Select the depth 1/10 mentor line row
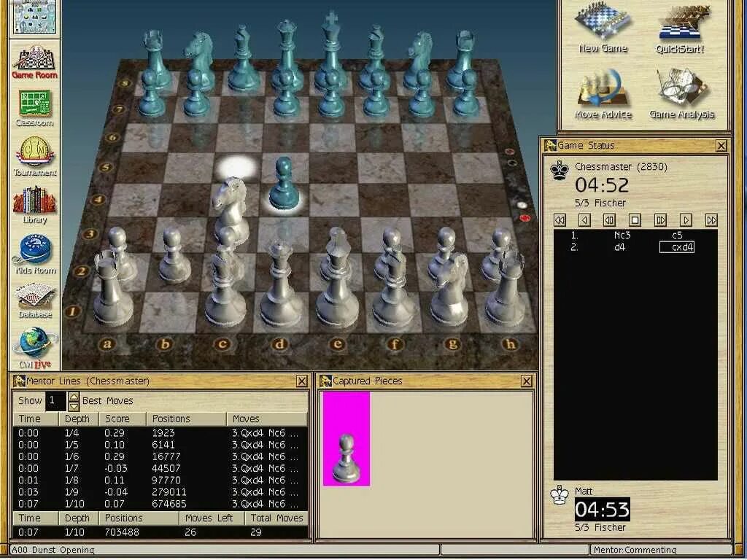Viewport: 747px width, 560px height. coord(160,505)
